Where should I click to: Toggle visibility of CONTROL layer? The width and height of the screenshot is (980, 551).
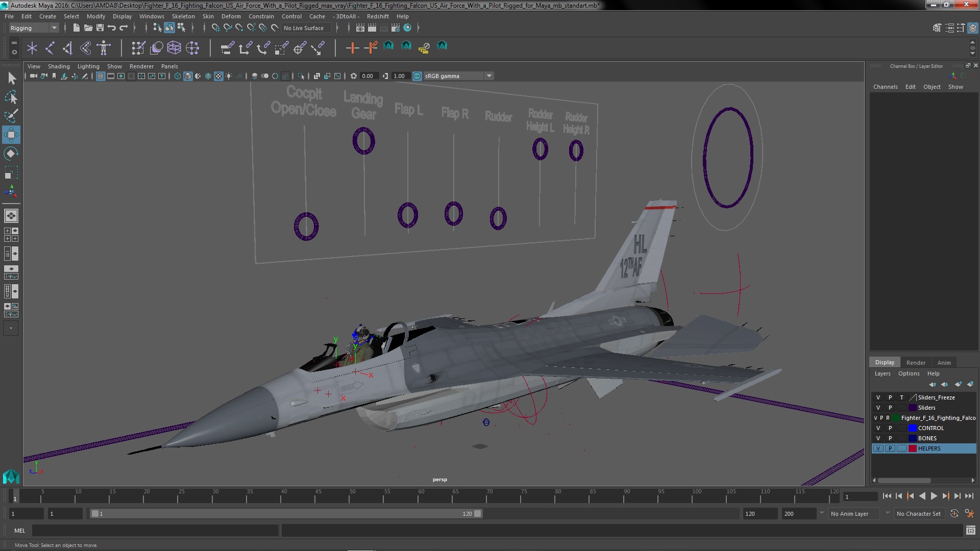pos(878,428)
